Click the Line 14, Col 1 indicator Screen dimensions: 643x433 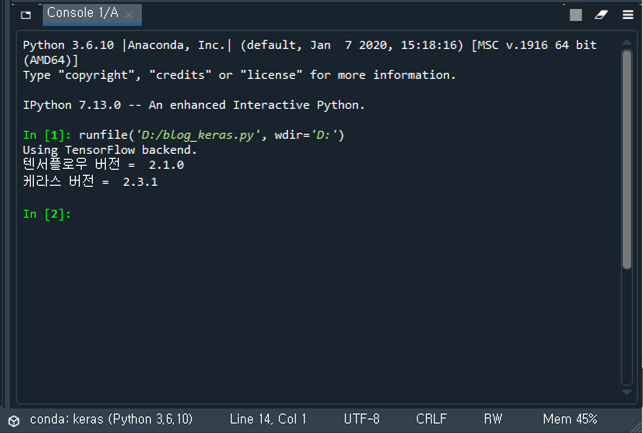268,419
